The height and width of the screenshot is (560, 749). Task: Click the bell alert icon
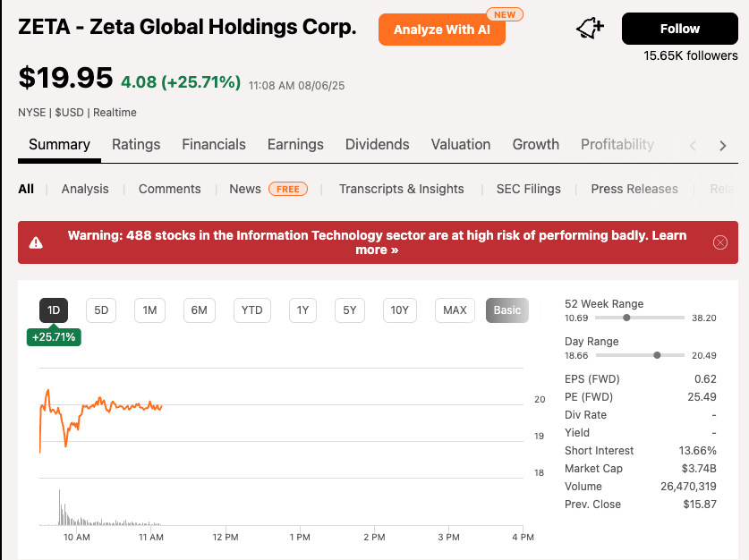point(590,28)
